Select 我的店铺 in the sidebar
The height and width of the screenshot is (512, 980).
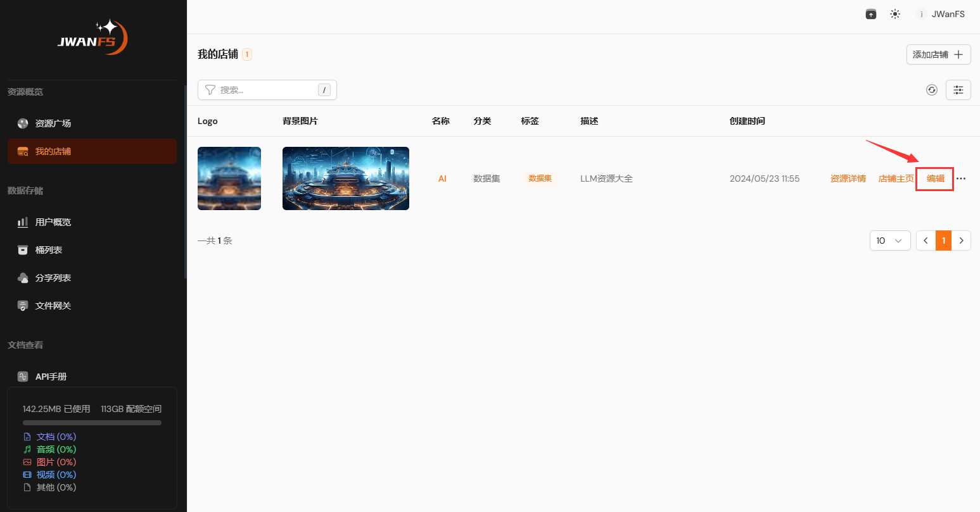coord(92,151)
